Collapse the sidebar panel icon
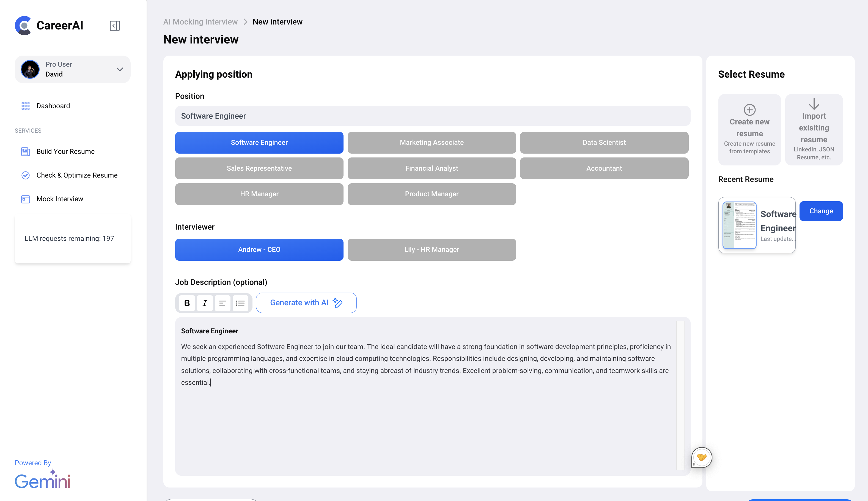This screenshot has height=501, width=868. [x=114, y=26]
